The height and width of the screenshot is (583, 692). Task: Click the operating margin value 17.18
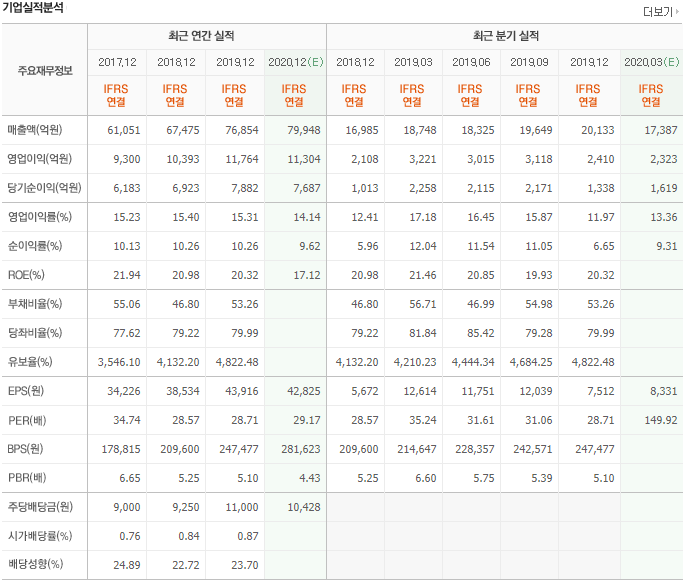click(x=422, y=217)
